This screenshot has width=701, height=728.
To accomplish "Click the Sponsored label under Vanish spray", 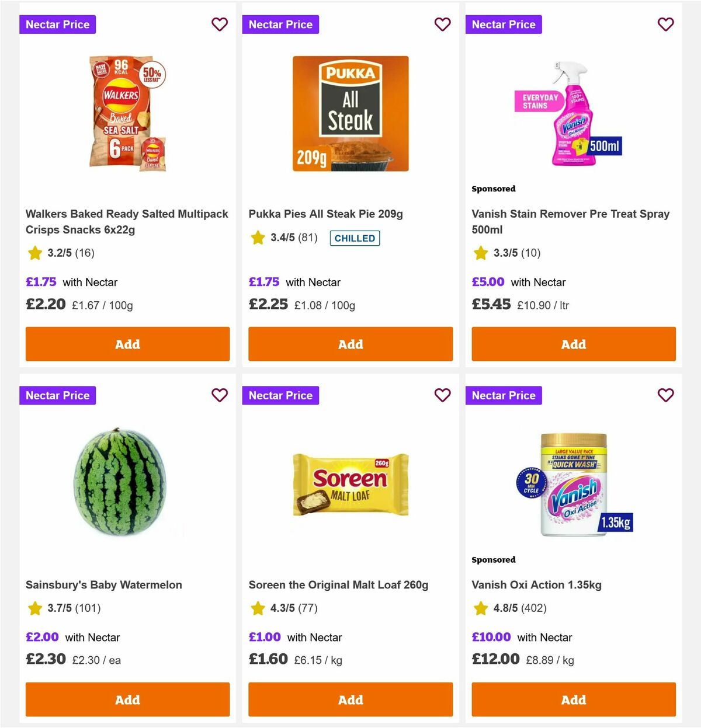I will 494,189.
